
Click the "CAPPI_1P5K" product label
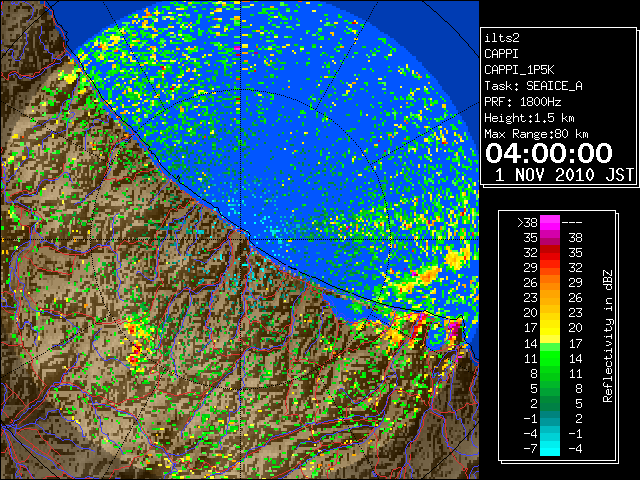pyautogui.click(x=519, y=70)
